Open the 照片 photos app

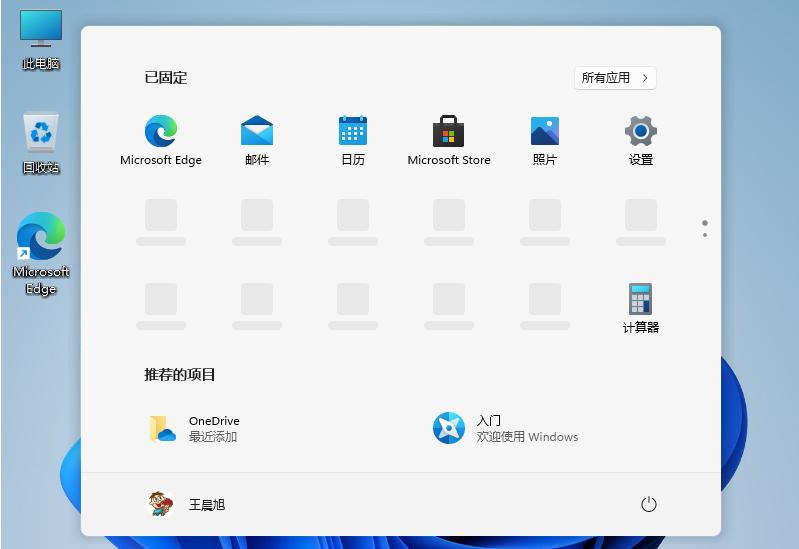coord(545,140)
